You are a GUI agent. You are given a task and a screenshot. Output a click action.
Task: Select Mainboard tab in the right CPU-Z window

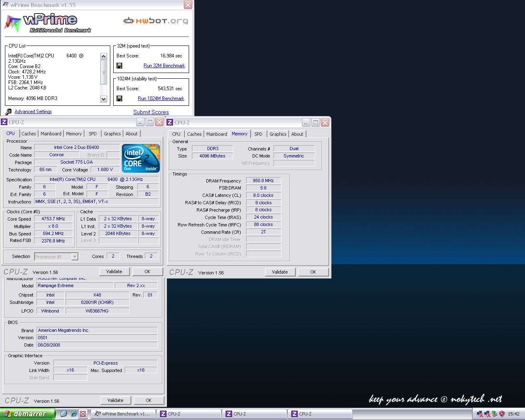(x=217, y=134)
